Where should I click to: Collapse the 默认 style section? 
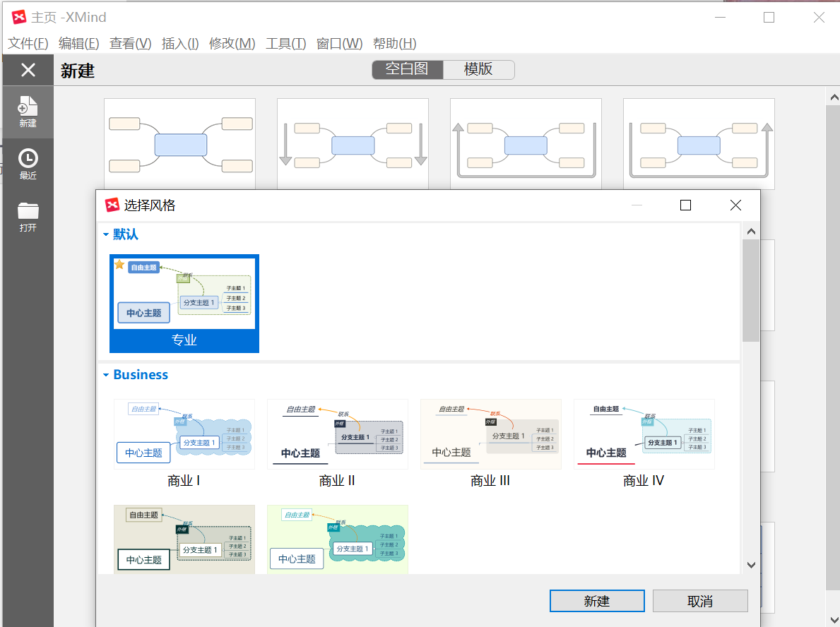[105, 234]
